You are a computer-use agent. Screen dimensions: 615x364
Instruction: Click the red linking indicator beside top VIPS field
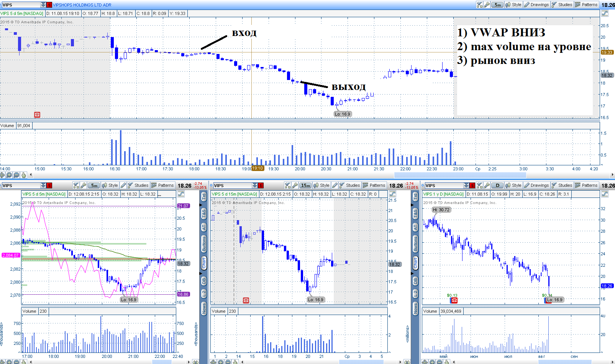(x=49, y=5)
